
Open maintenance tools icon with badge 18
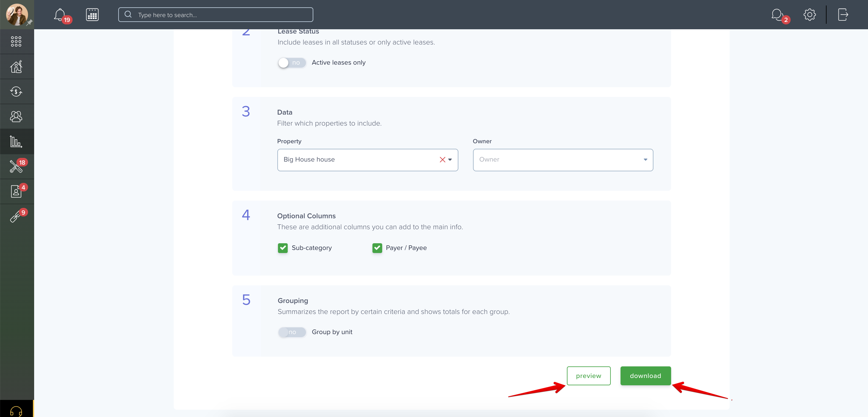coord(16,166)
